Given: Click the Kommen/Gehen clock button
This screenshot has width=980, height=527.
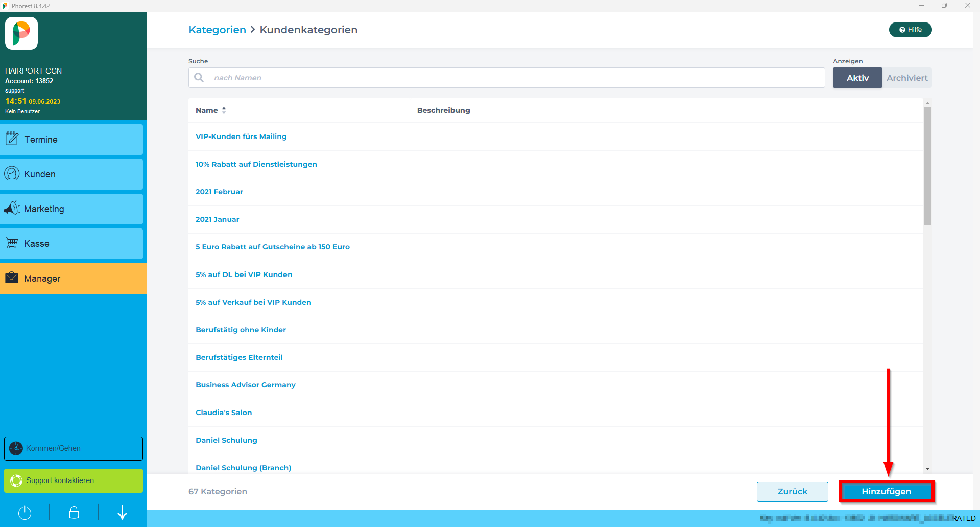Looking at the screenshot, I should pos(74,448).
